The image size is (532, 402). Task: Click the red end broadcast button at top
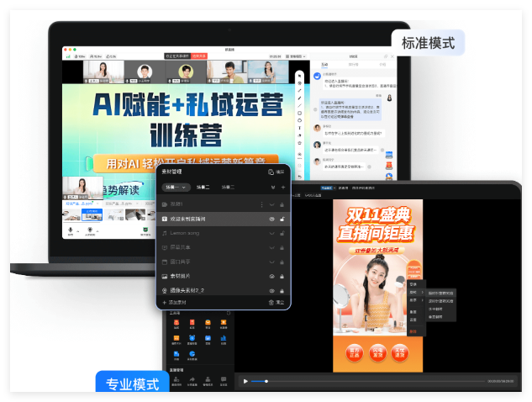click(x=199, y=56)
